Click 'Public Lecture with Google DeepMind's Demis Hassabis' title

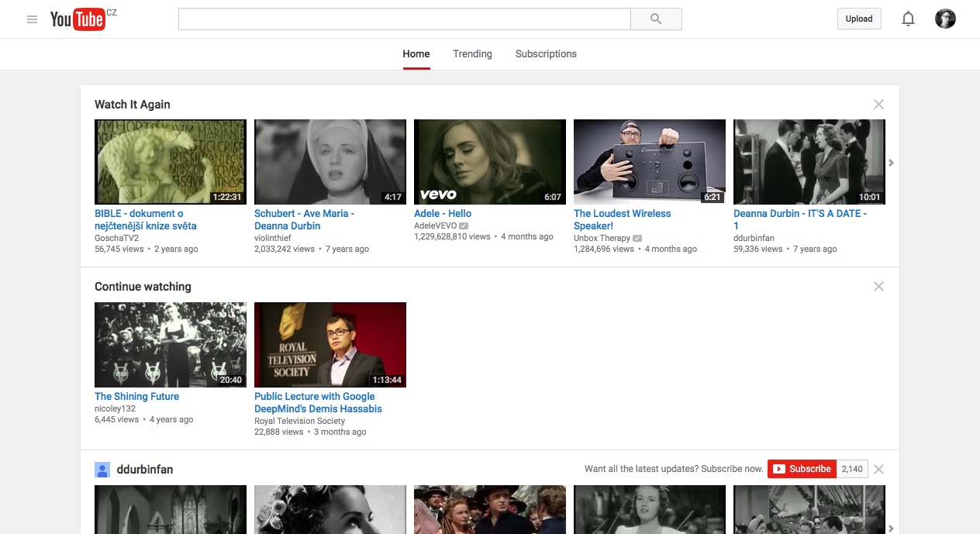[318, 403]
